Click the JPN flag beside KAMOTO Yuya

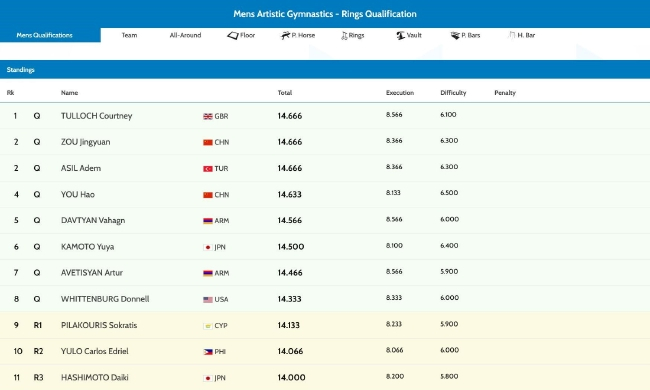208,247
